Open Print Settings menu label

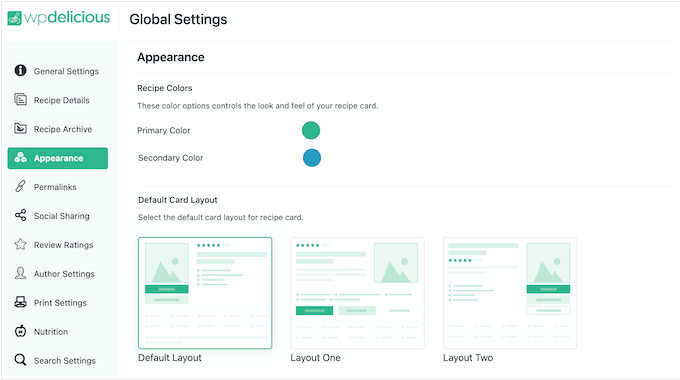tap(60, 303)
